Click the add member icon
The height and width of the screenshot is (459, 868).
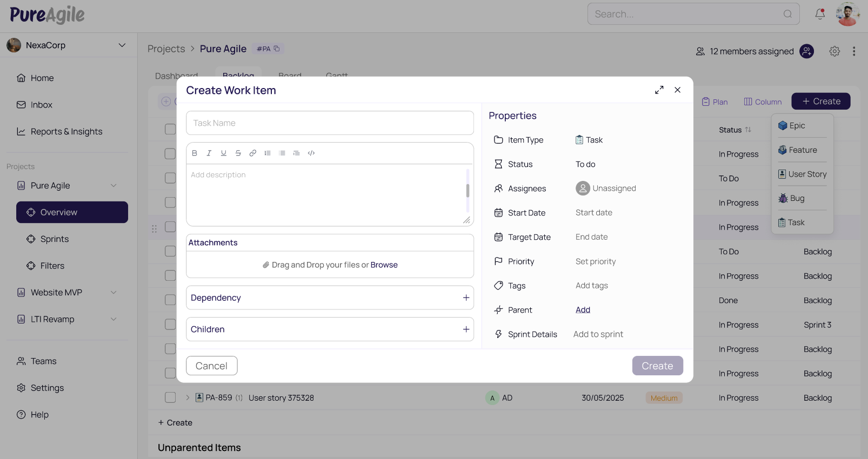(807, 51)
